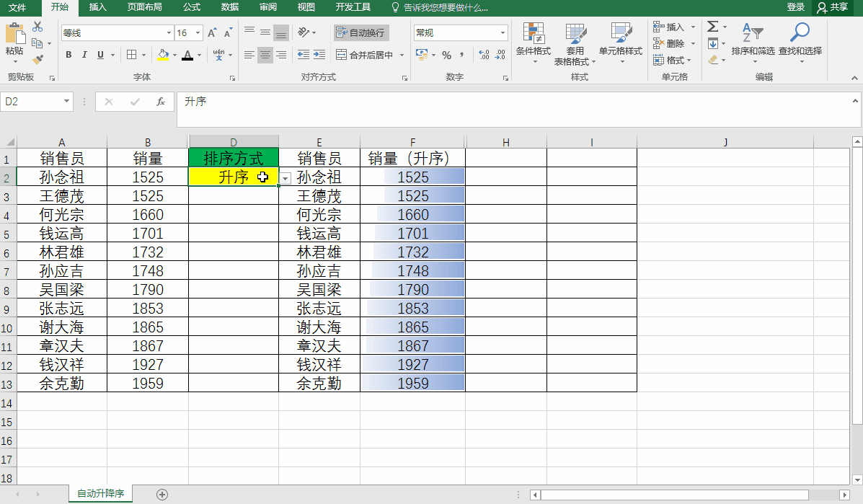Click the AutoSum sigma icon
863x504 pixels.
click(x=712, y=27)
